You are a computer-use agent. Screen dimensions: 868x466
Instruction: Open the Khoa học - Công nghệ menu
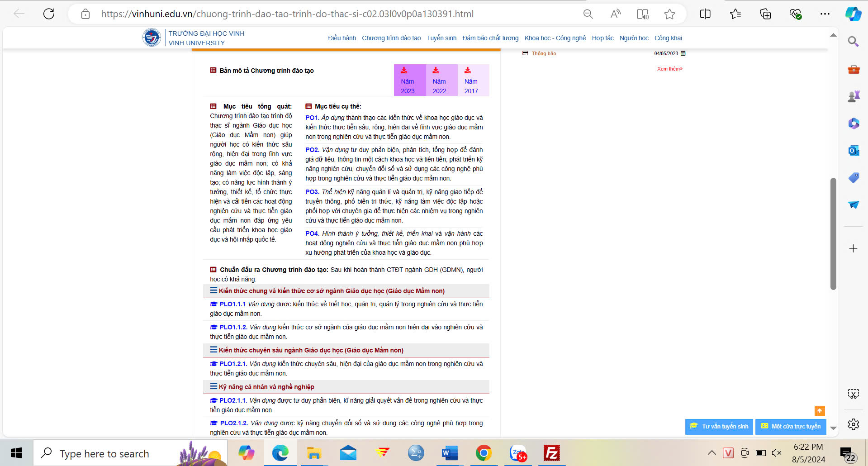click(555, 38)
